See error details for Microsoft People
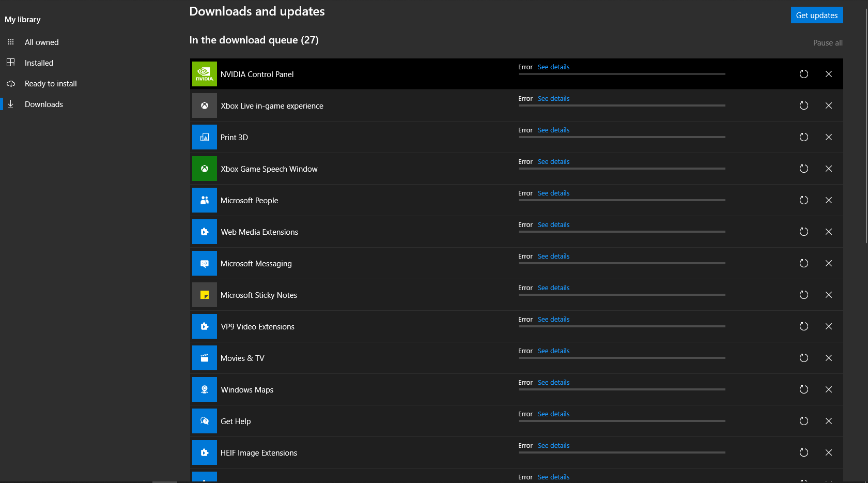868x483 pixels. tap(553, 193)
